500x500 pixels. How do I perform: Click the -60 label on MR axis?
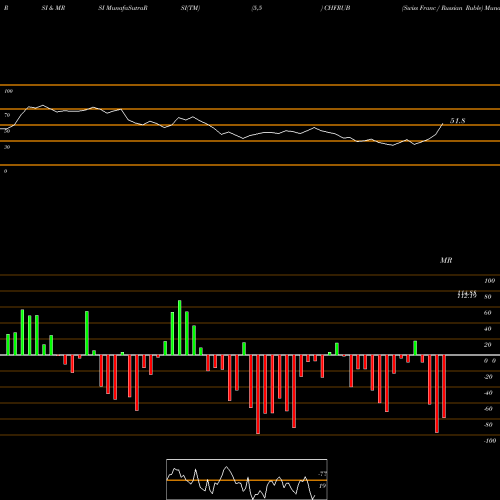tap(488, 409)
